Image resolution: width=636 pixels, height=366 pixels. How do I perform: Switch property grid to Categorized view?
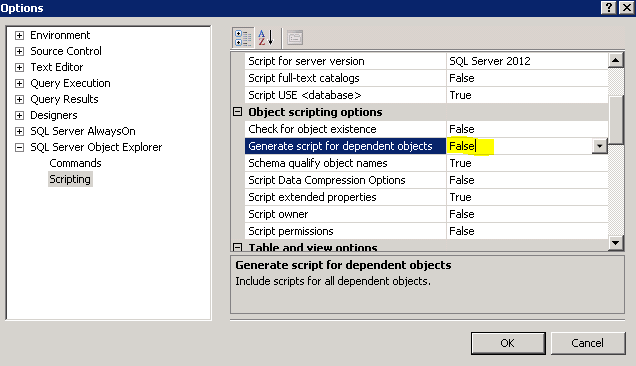click(x=243, y=38)
